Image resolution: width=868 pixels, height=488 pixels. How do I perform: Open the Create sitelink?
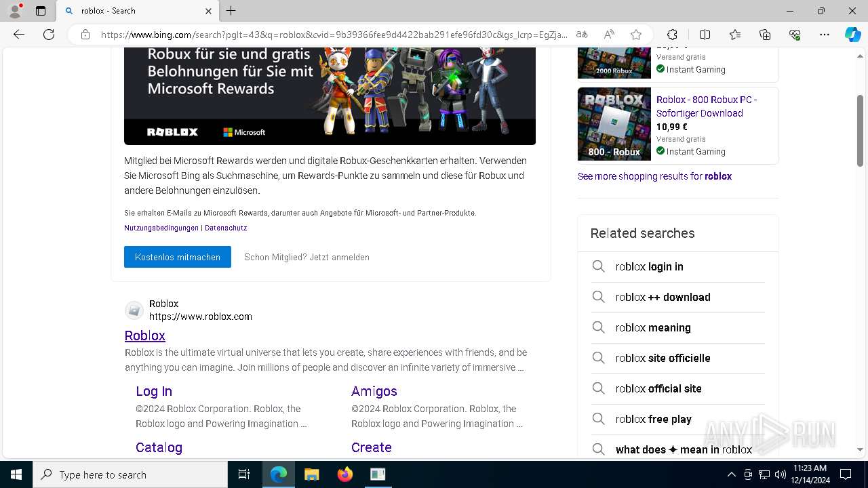point(372,447)
